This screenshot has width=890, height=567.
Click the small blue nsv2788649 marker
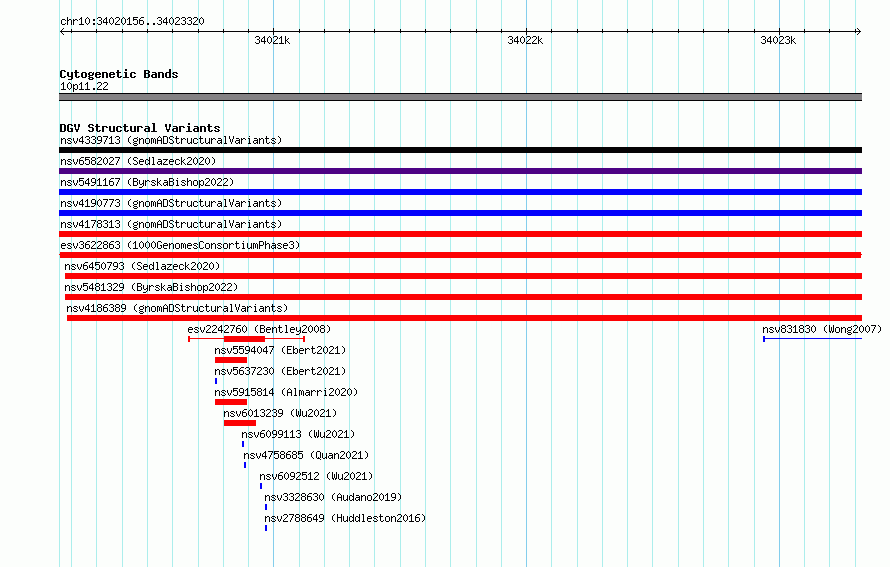(x=266, y=528)
